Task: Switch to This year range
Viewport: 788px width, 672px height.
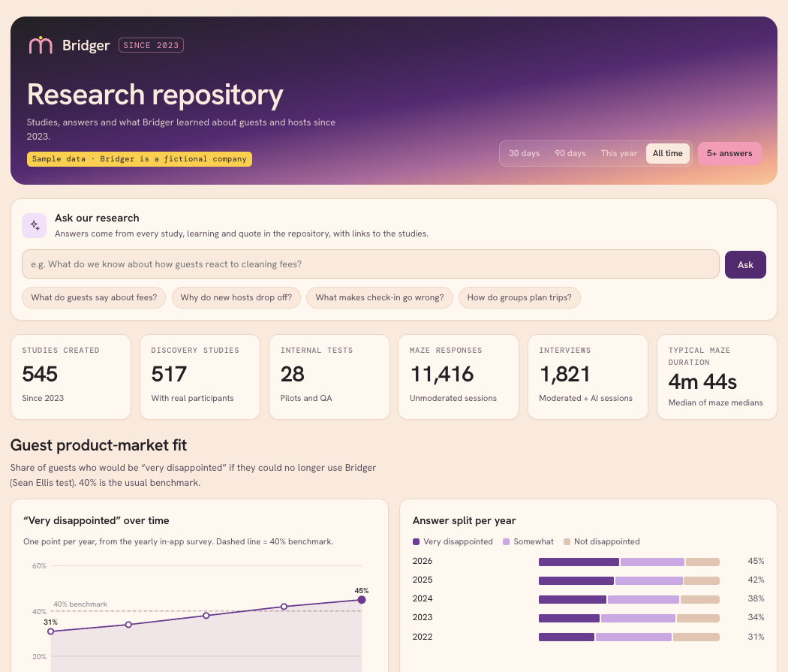Action: click(619, 153)
